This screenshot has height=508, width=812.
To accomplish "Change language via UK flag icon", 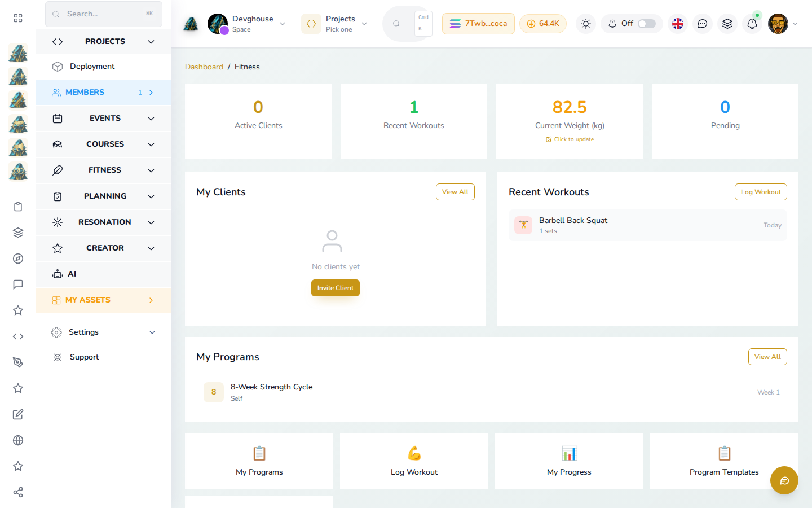I will [678, 24].
